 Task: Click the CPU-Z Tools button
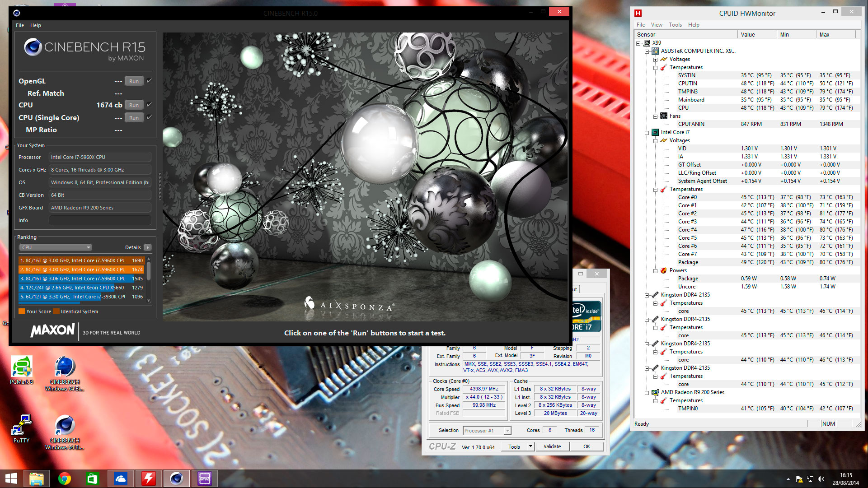514,446
